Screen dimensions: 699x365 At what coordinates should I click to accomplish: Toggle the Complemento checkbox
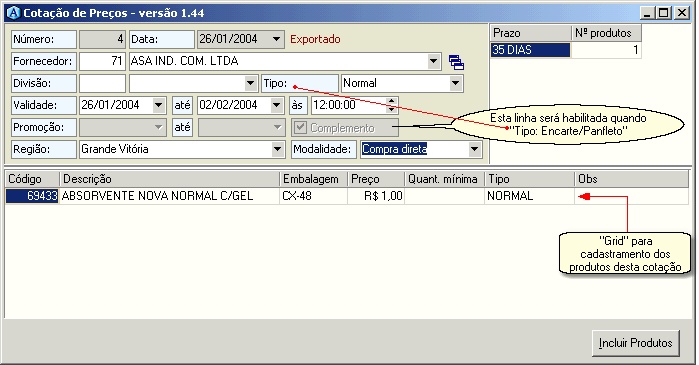tap(300, 128)
